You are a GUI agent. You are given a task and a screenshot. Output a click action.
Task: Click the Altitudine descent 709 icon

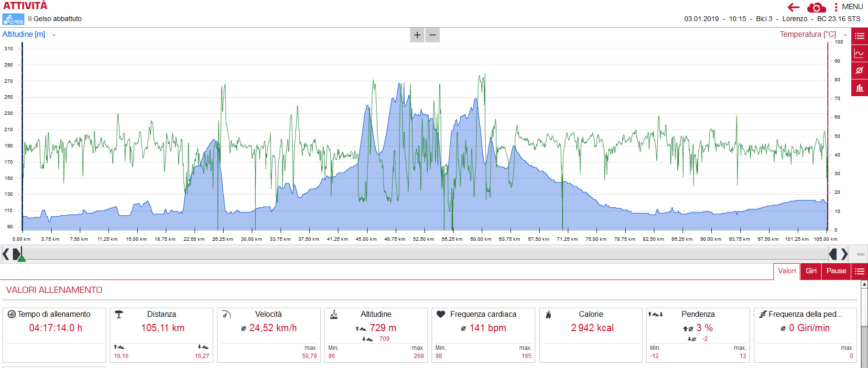pos(368,339)
